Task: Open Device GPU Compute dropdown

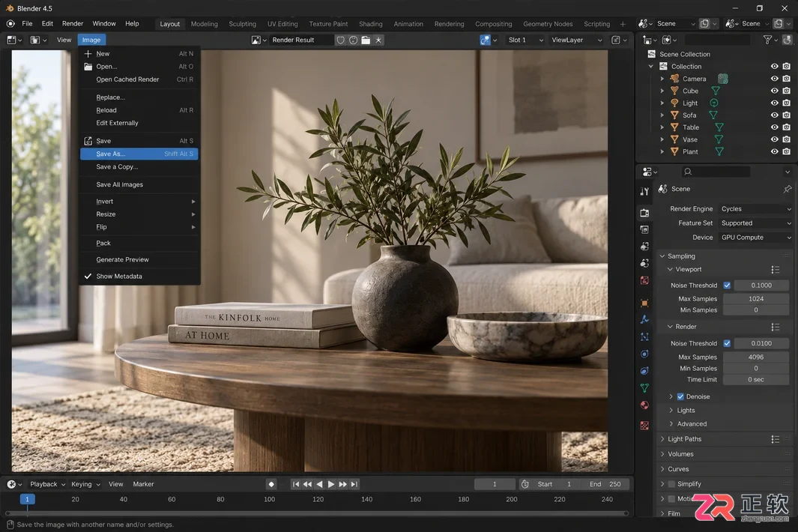Action: 755,238
